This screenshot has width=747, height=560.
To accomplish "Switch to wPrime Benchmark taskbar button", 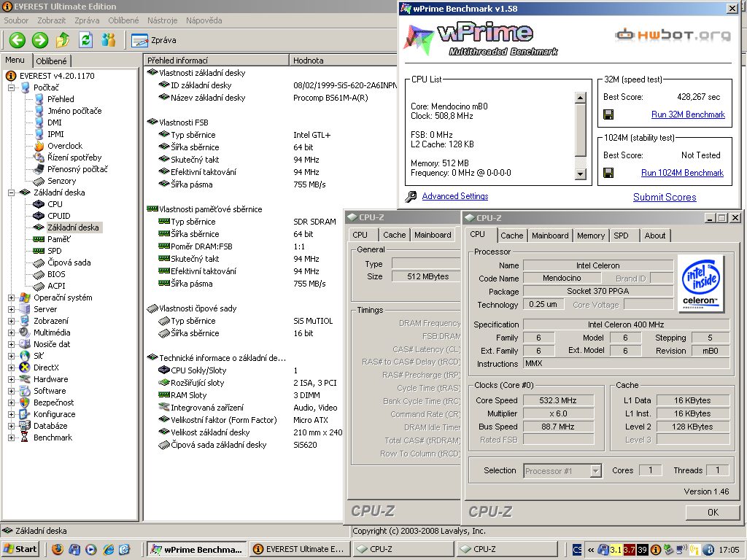I will click(197, 550).
